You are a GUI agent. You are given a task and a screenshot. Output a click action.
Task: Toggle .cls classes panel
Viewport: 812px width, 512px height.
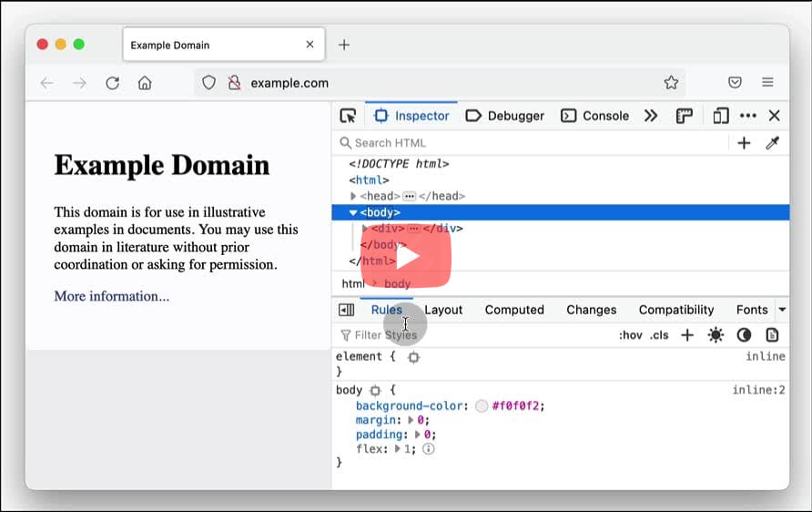tap(659, 335)
